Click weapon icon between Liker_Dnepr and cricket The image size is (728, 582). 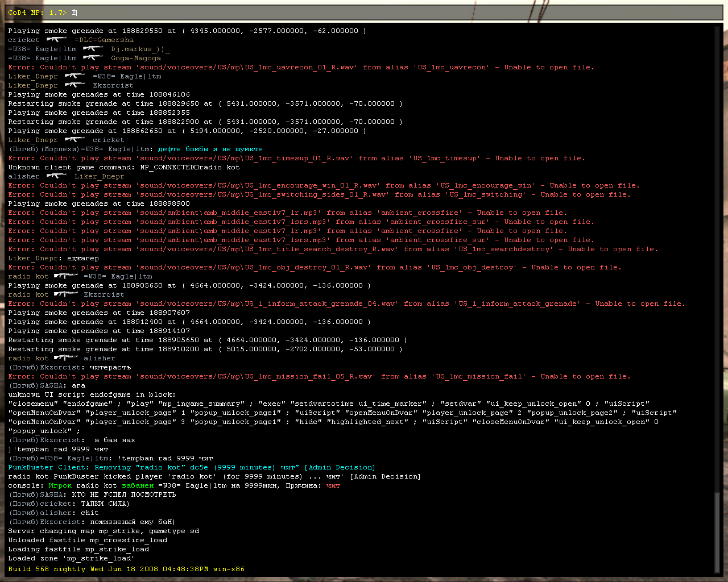75,139
